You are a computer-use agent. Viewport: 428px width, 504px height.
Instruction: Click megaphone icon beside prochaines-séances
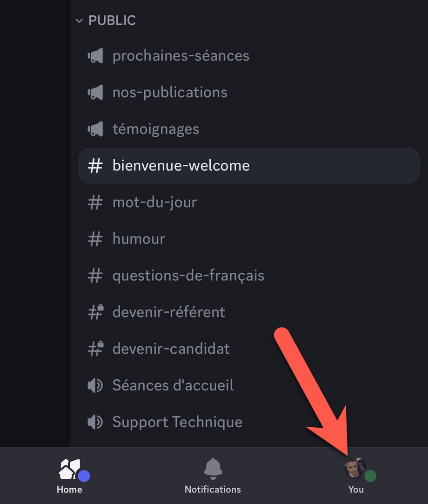95,56
